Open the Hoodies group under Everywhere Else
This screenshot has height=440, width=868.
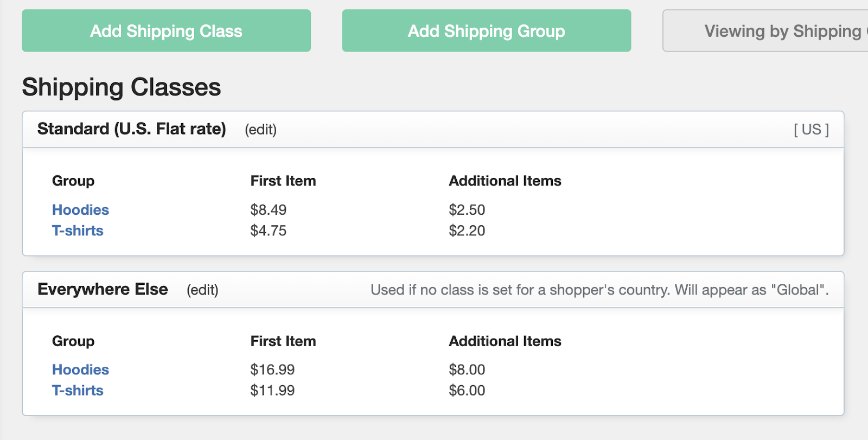80,369
